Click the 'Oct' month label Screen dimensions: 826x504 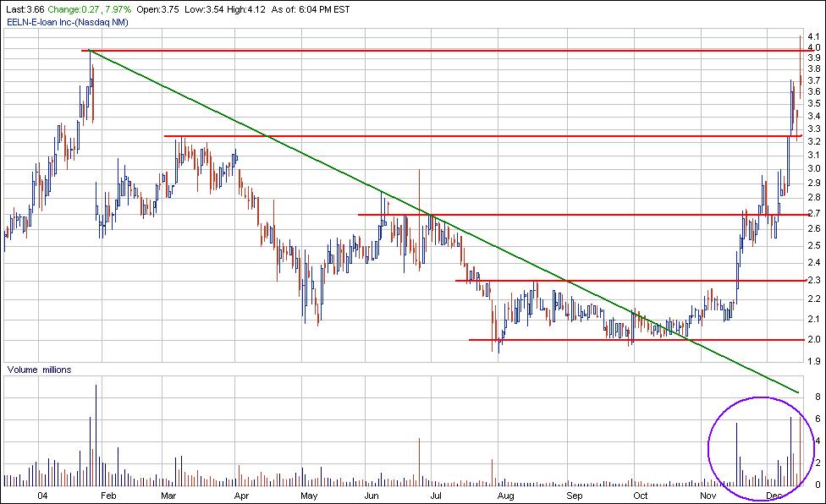[x=641, y=496]
